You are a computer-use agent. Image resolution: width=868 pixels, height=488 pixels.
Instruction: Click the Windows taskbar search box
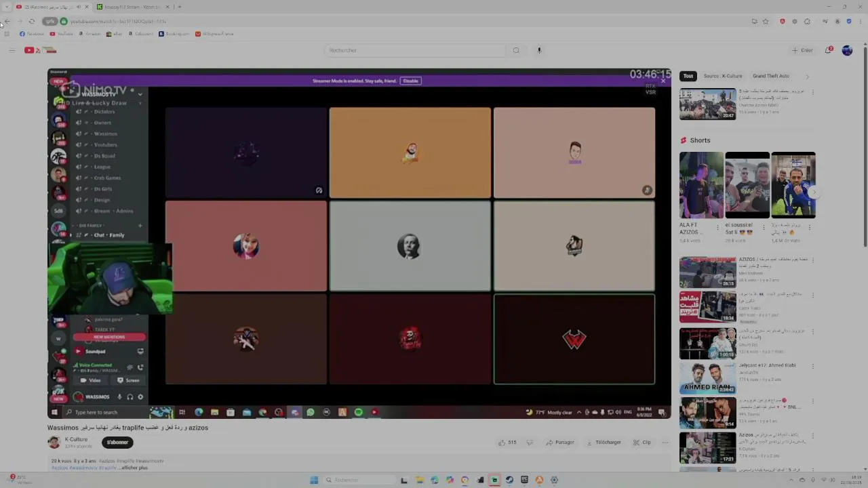click(x=359, y=480)
